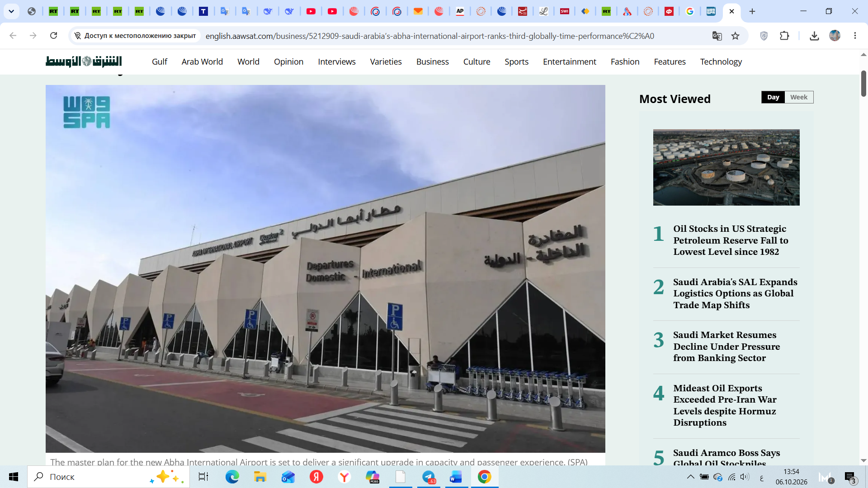The width and height of the screenshot is (868, 488).
Task: Open the Chrome profile avatar
Action: click(835, 36)
